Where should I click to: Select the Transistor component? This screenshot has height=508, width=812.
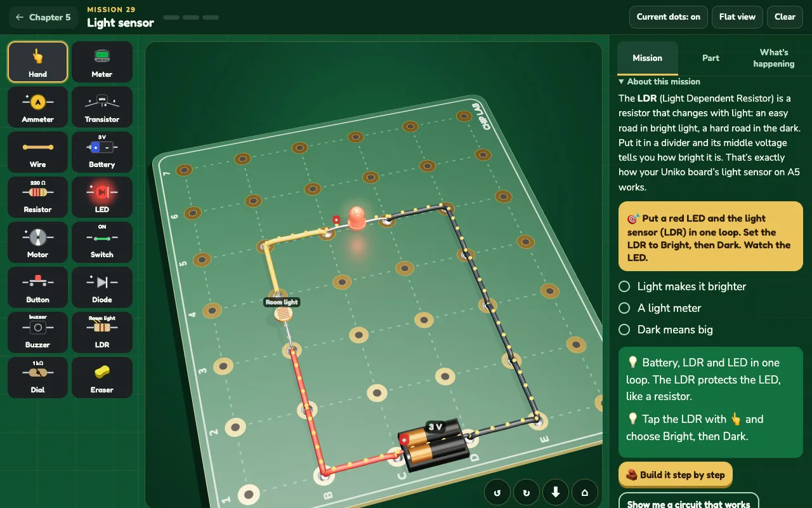click(102, 107)
